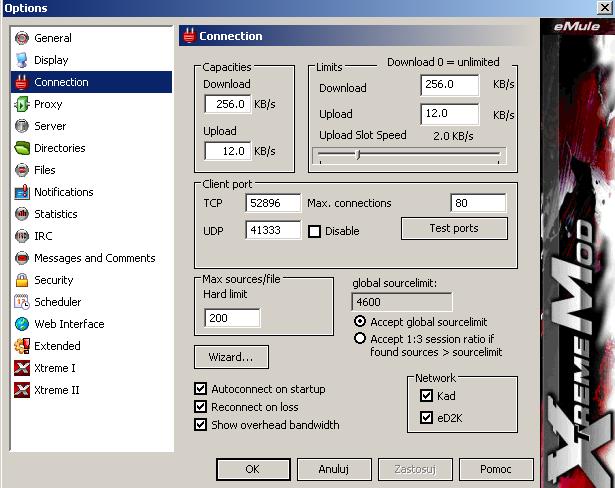Click the Anuluj cancel button
The image size is (615, 488).
coord(334,469)
